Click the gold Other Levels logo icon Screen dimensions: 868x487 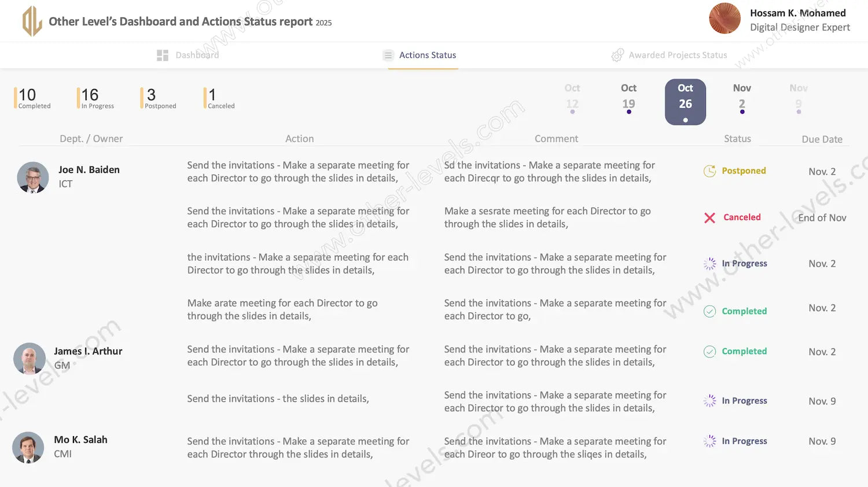[x=32, y=21]
